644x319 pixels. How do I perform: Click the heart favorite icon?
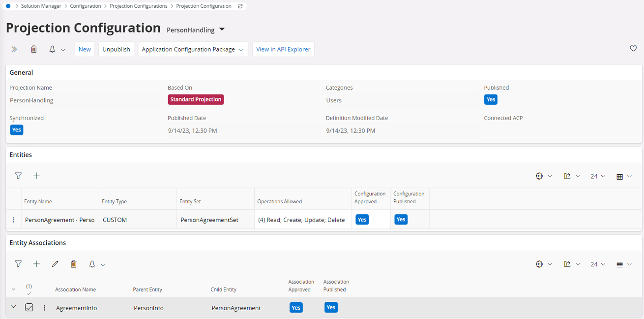(x=633, y=49)
